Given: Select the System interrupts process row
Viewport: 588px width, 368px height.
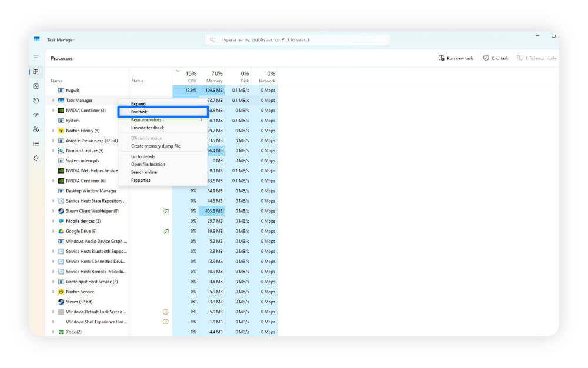Looking at the screenshot, I should 162,160.
